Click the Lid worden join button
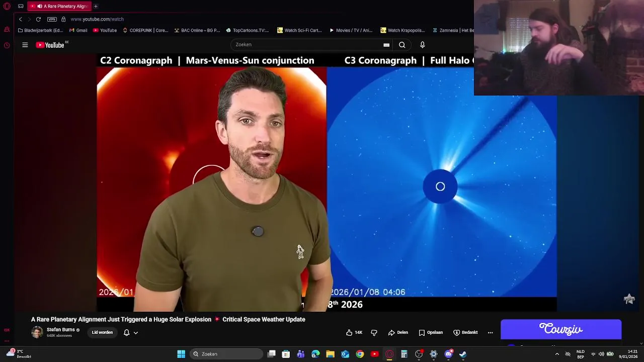 pos(102,332)
